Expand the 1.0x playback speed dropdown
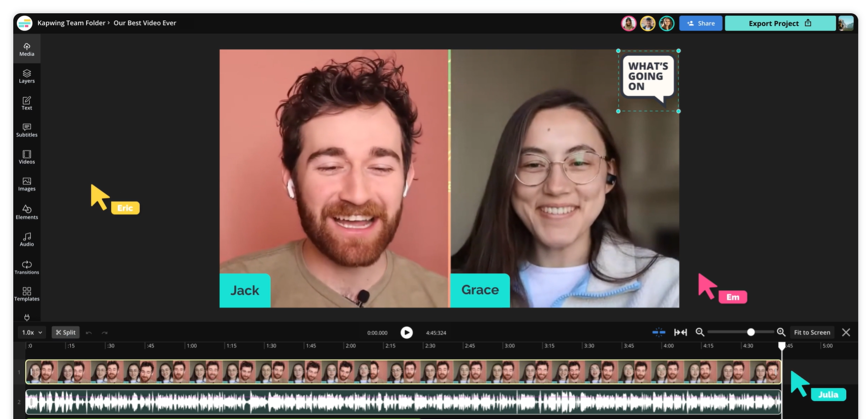Viewport: 868px width, 419px height. (32, 332)
